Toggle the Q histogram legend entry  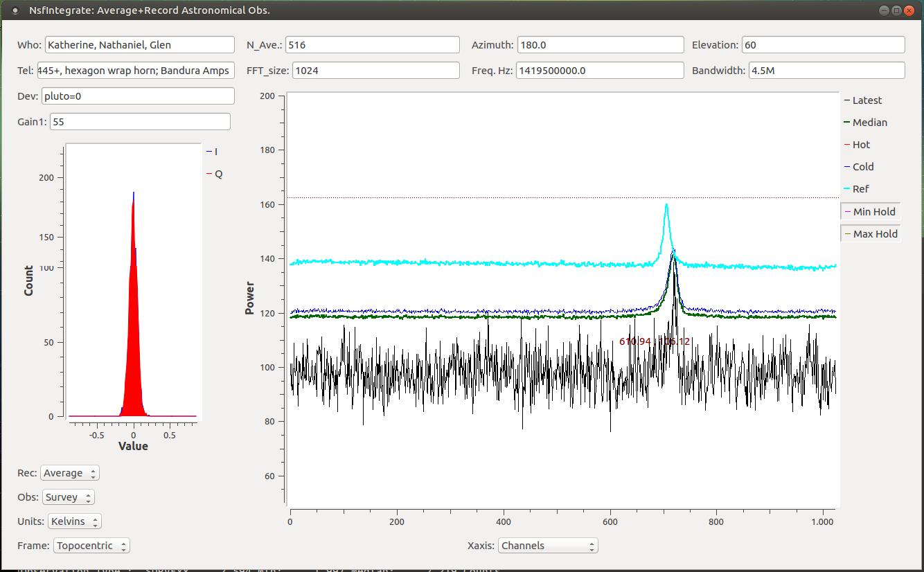[215, 175]
